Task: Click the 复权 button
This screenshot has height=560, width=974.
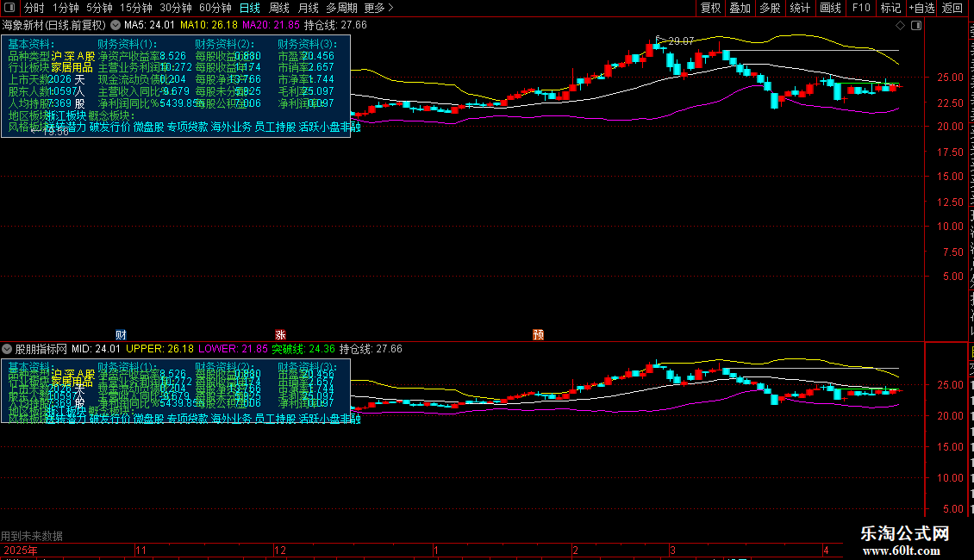Action: click(710, 8)
